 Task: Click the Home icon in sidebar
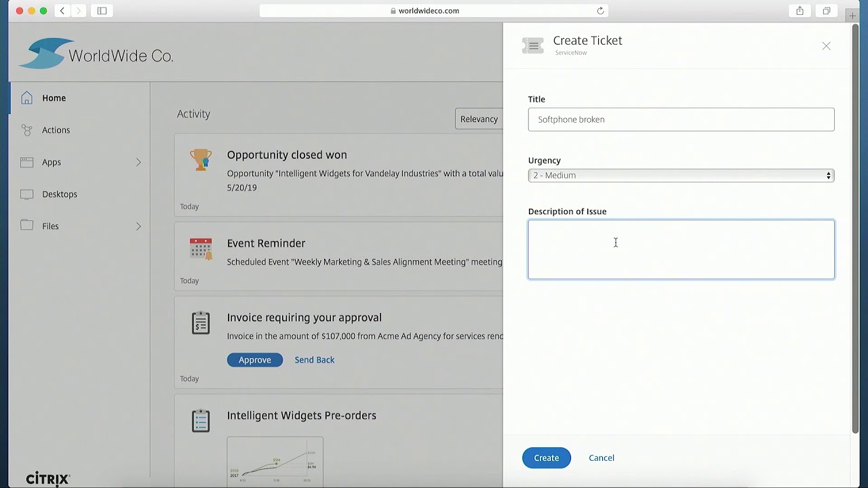pos(26,98)
